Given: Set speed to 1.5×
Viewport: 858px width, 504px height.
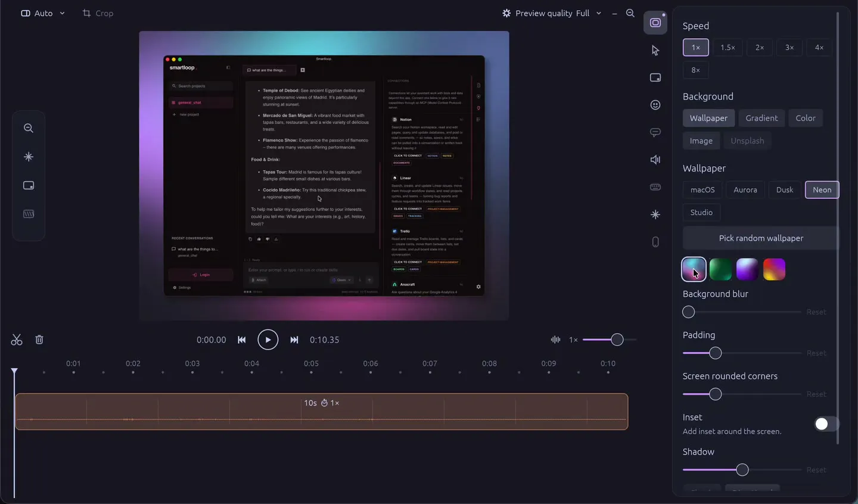Looking at the screenshot, I should coord(728,47).
